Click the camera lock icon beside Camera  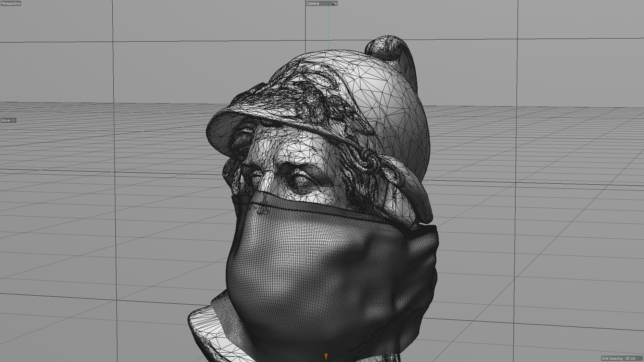point(334,3)
